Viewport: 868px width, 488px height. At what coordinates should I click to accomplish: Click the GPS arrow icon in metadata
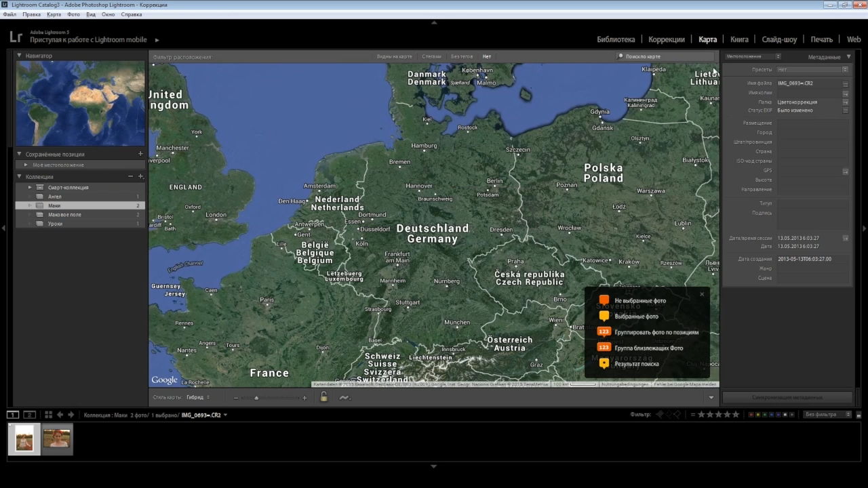pos(846,171)
